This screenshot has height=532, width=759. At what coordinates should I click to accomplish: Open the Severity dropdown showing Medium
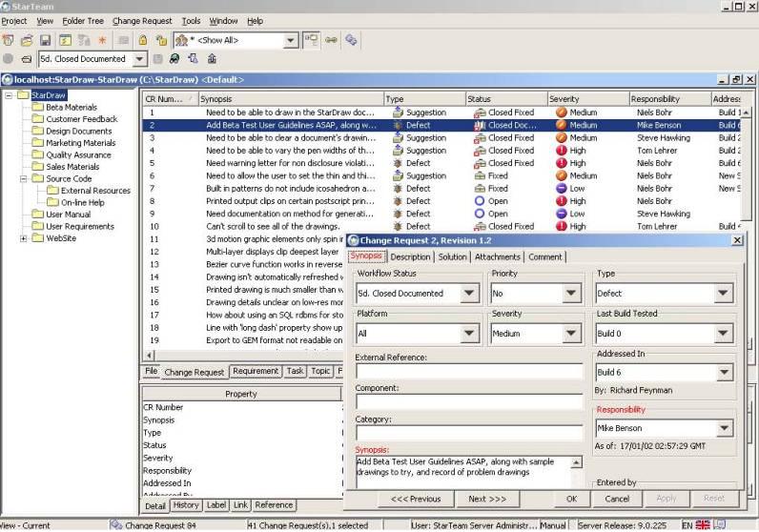tap(571, 333)
